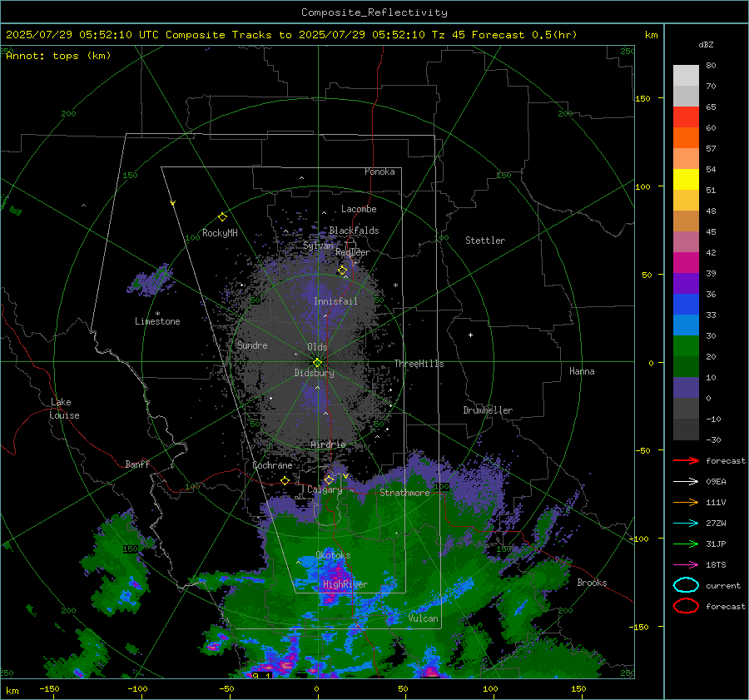Click the dBZ legend heading

click(706, 44)
